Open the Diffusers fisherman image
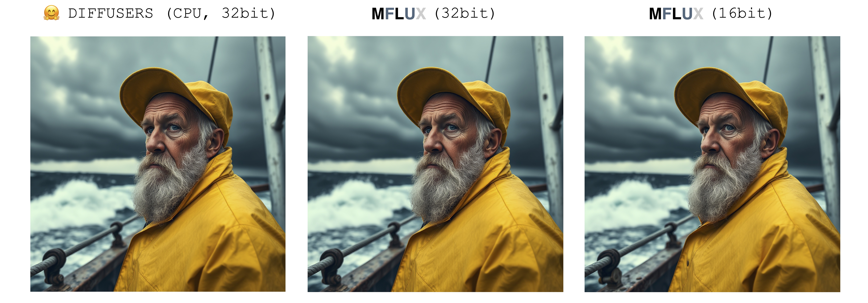The height and width of the screenshot is (303, 868). (158, 164)
